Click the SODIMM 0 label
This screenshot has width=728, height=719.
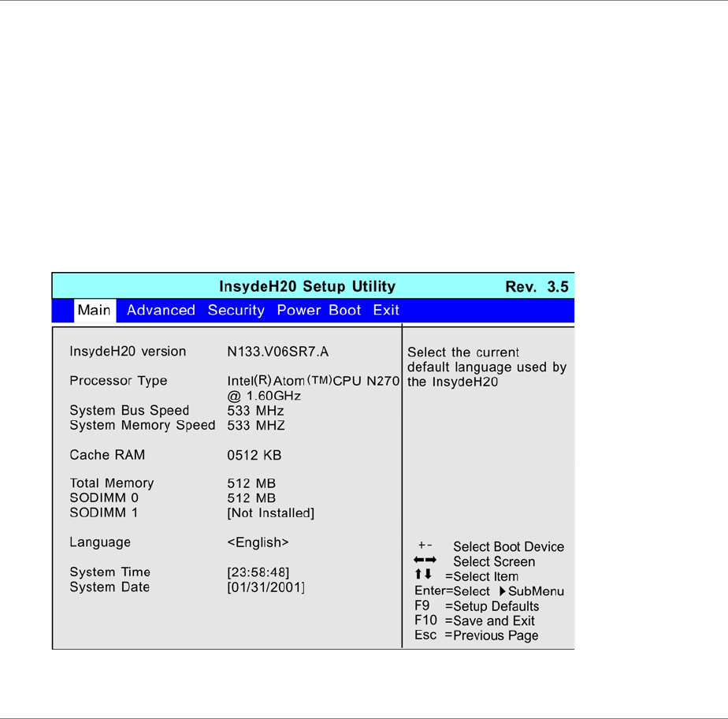click(x=104, y=498)
